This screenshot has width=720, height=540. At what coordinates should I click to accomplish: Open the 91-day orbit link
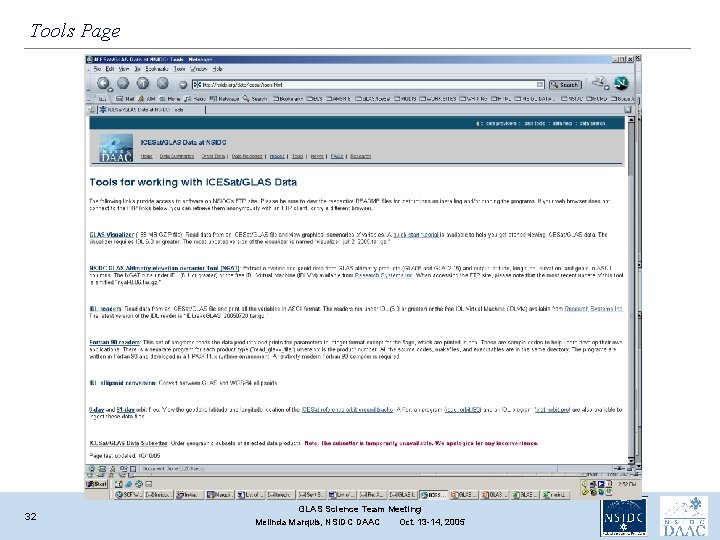[125, 410]
